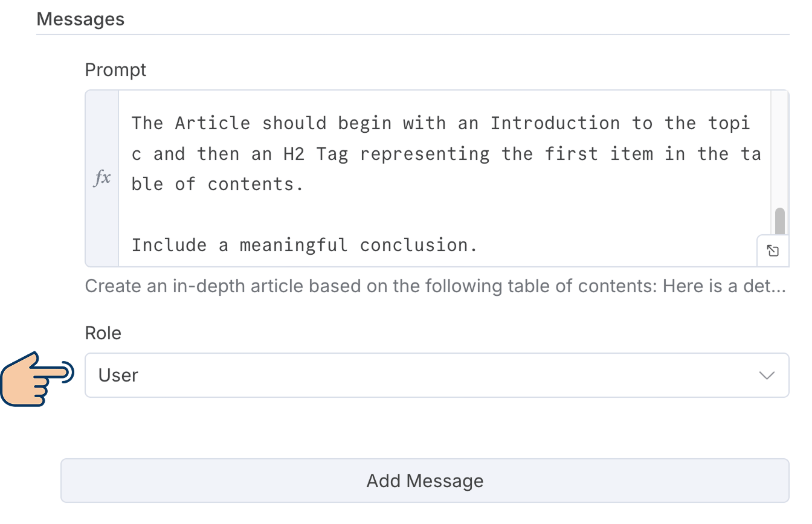Image resolution: width=812 pixels, height=524 pixels.
Task: Click the 'ble of contents.' text line
Action: click(217, 184)
